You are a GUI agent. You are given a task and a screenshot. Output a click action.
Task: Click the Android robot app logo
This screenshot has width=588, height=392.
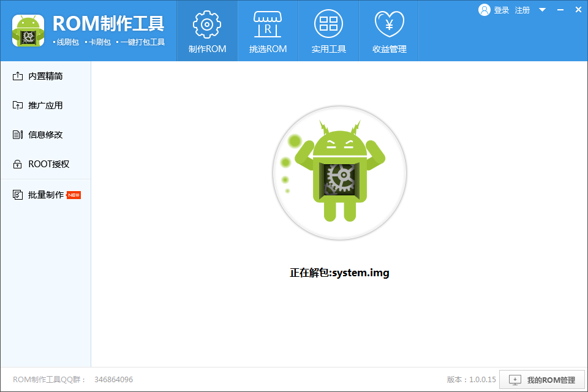click(28, 31)
